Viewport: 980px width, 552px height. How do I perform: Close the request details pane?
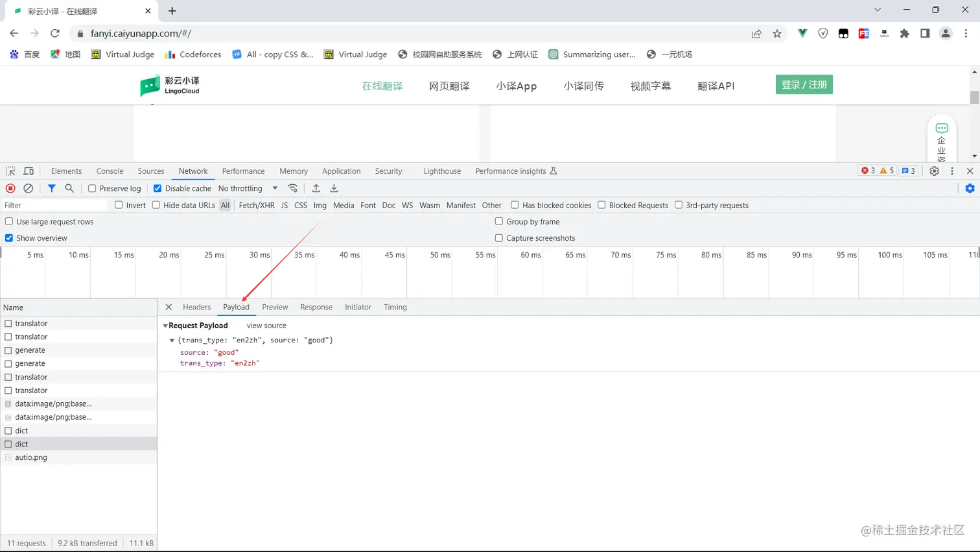tap(169, 307)
